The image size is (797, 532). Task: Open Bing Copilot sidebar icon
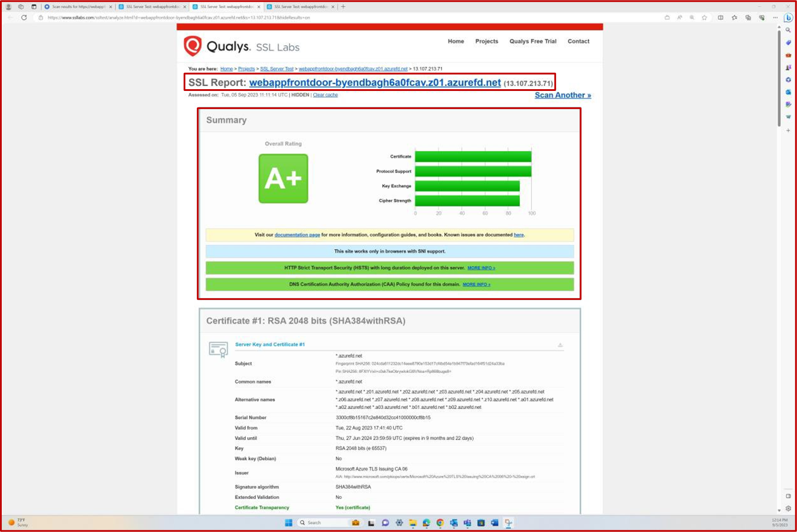pos(788,18)
